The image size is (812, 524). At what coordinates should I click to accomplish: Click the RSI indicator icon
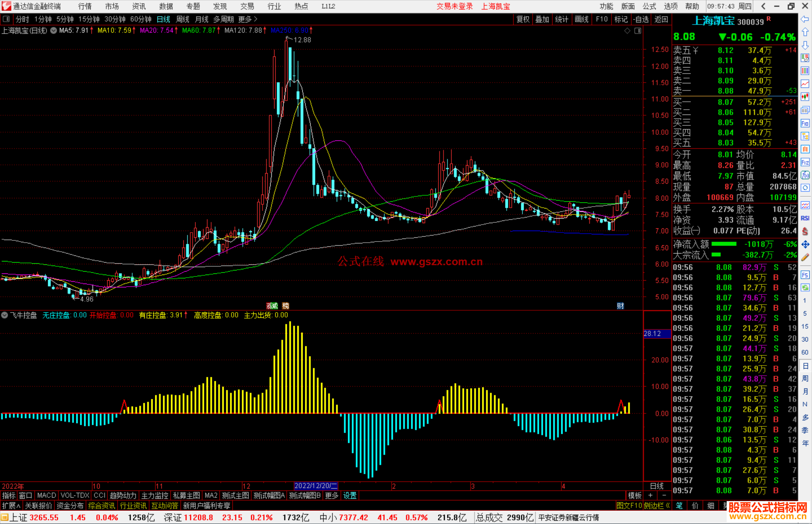tap(805, 218)
